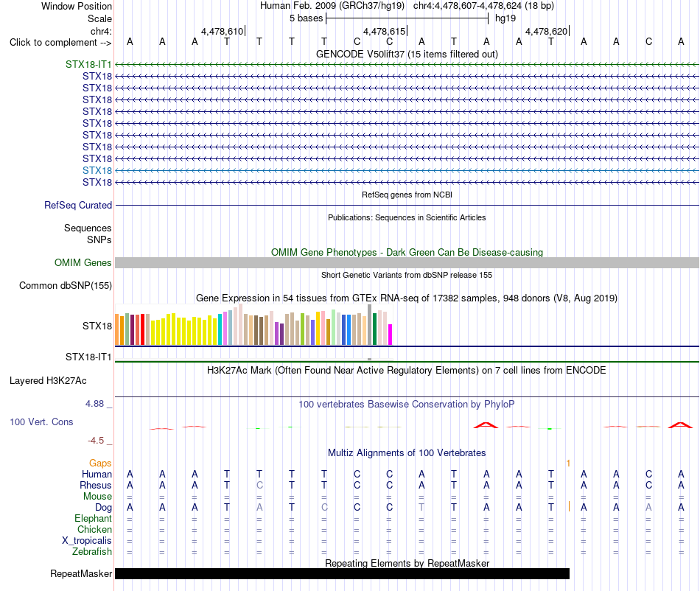Click the orange Gaps label

tap(100, 464)
